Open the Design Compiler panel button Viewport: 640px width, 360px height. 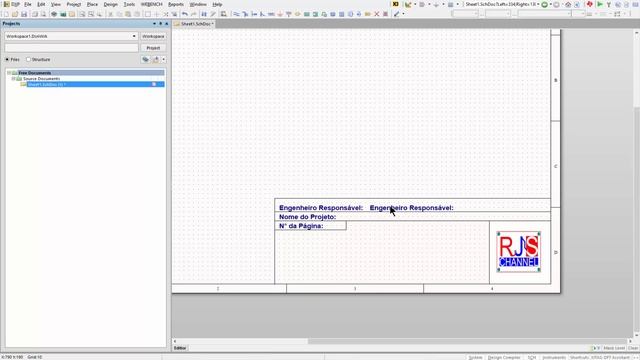pos(504,357)
